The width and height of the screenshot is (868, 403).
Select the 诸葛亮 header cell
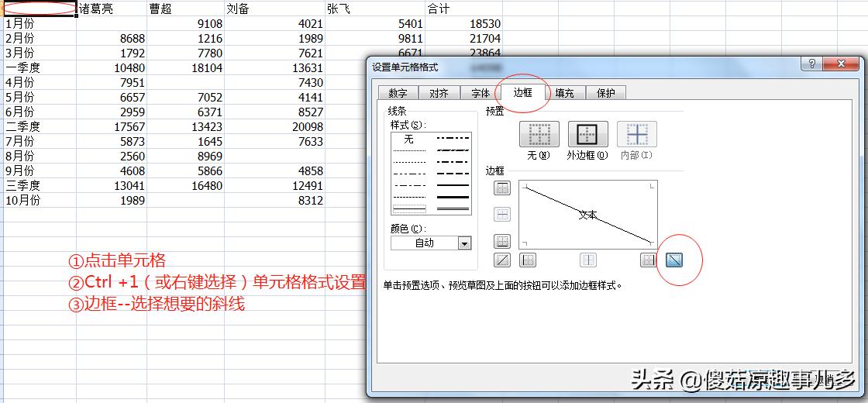pos(112,9)
